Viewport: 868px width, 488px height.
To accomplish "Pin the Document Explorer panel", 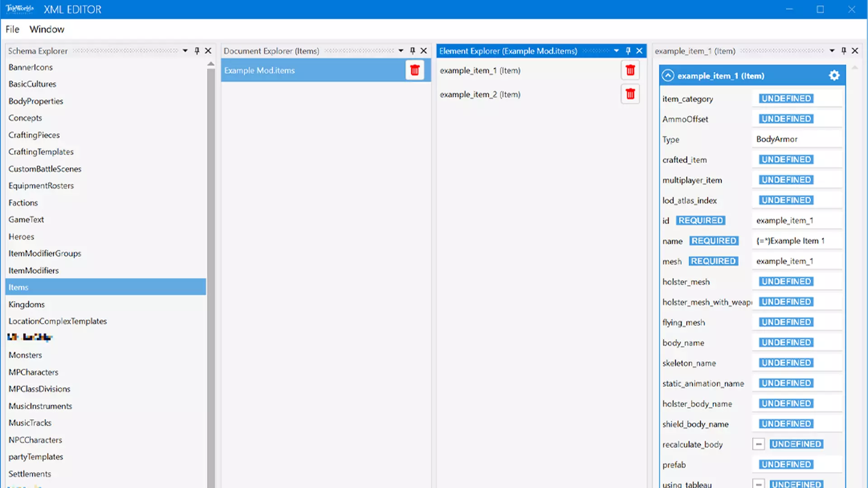I will tap(412, 51).
